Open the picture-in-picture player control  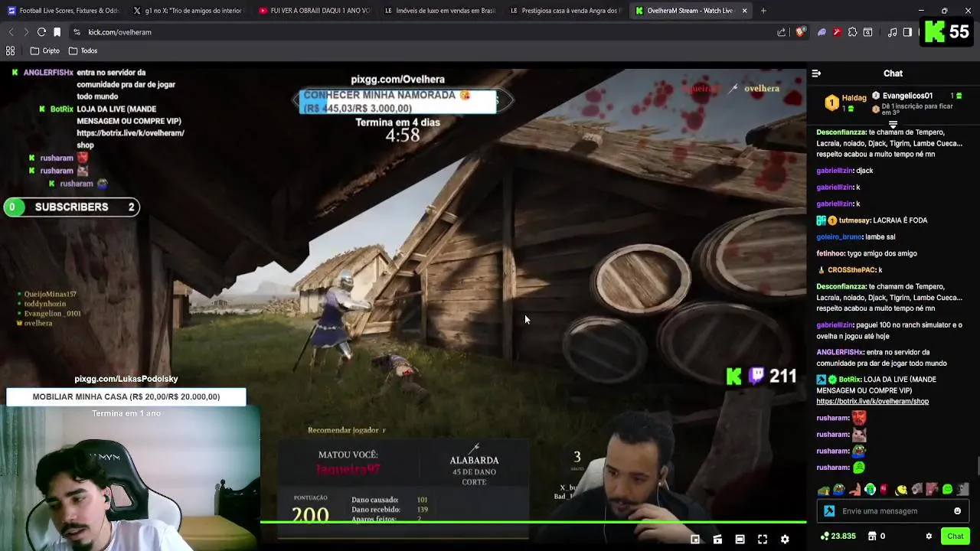tap(695, 540)
